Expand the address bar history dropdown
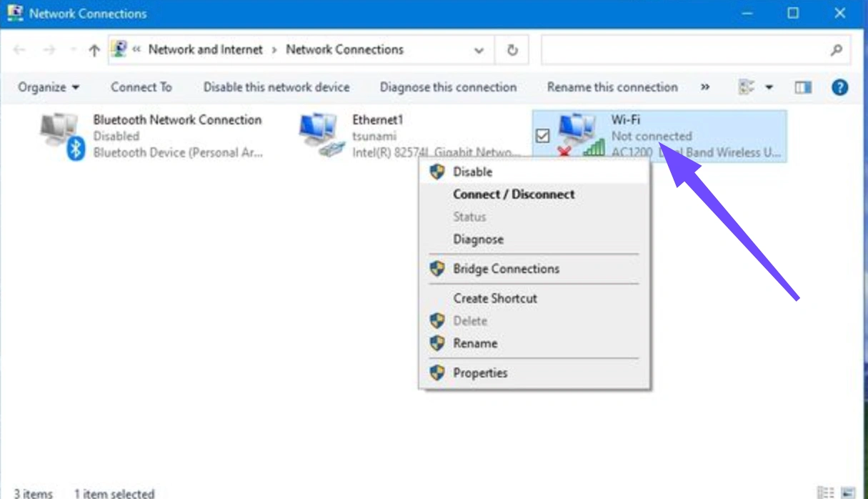 pos(479,50)
